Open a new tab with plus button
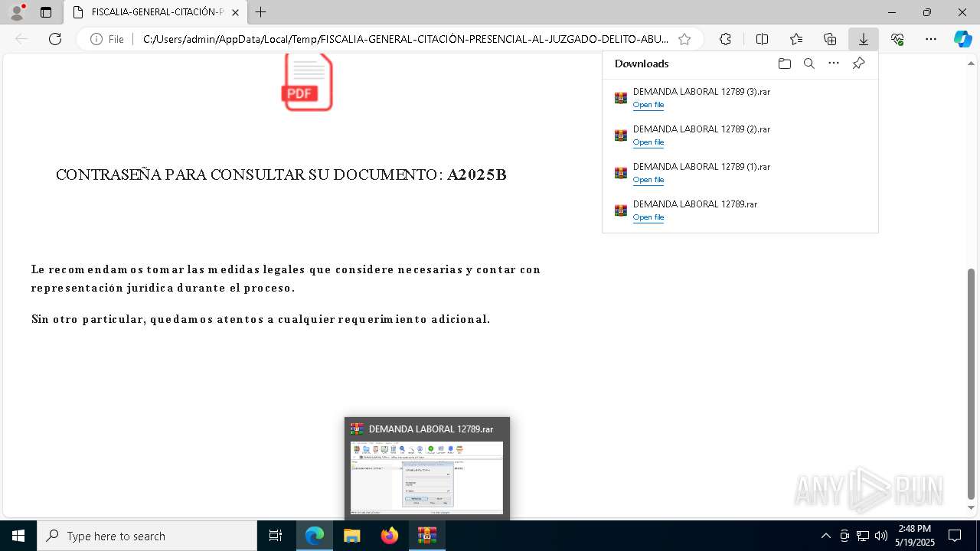Screen dimensions: 980x551 (261, 12)
